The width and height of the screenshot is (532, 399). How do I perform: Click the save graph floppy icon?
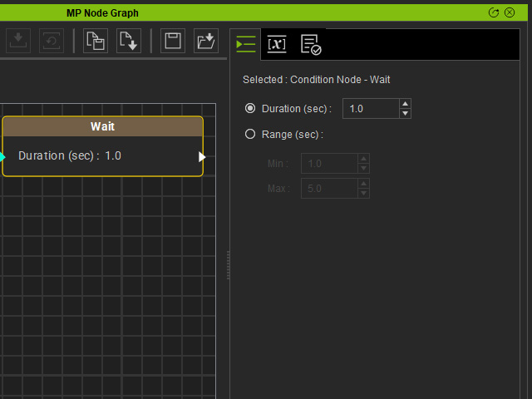click(173, 41)
